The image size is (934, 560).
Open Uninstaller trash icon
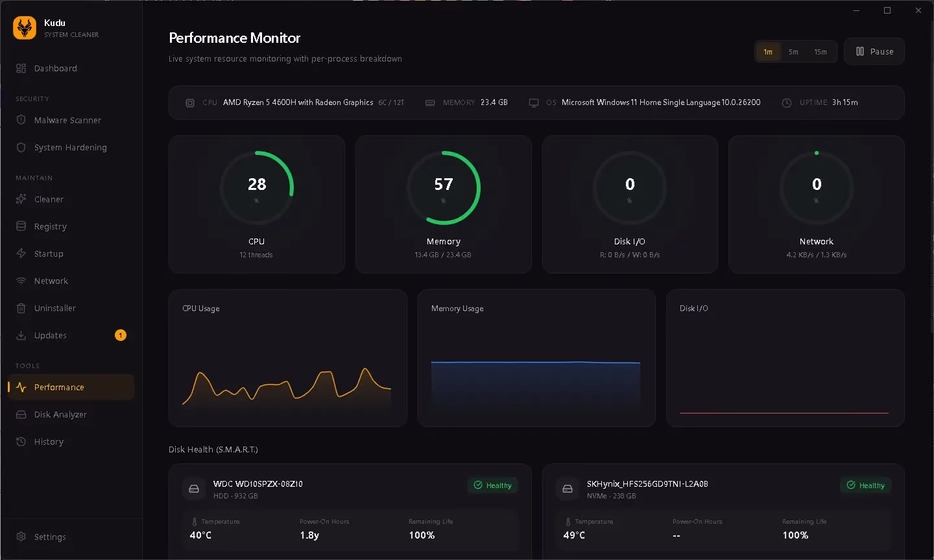pos(21,308)
